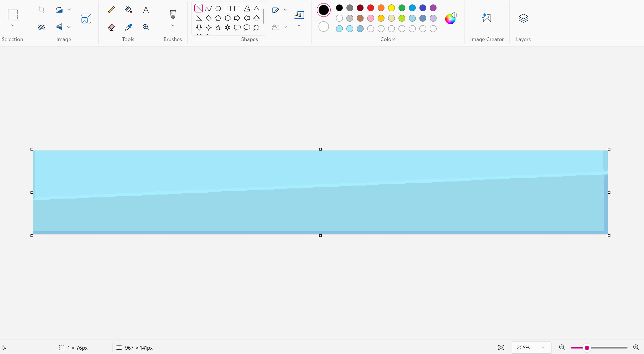Open the Edit colors wheel
The width and height of the screenshot is (644, 354).
click(451, 19)
